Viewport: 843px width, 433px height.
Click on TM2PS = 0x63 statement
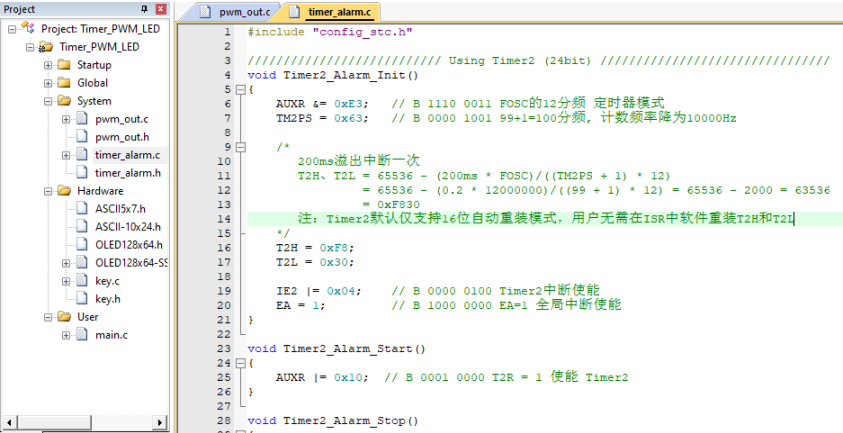click(323, 118)
